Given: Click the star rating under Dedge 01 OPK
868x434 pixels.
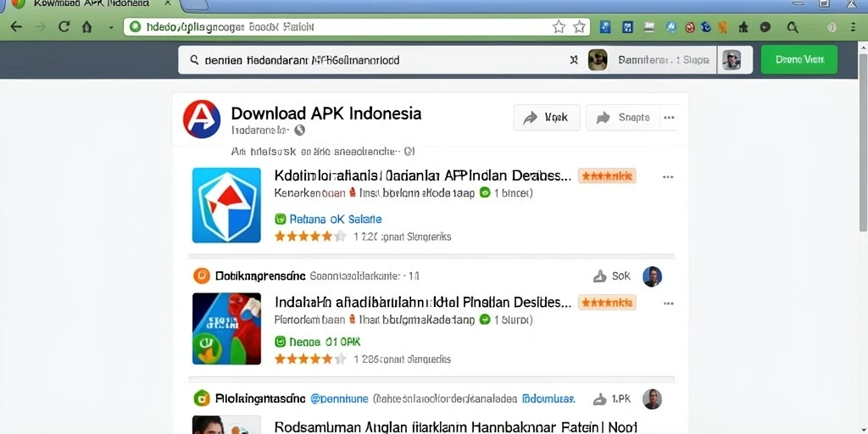Looking at the screenshot, I should (310, 359).
